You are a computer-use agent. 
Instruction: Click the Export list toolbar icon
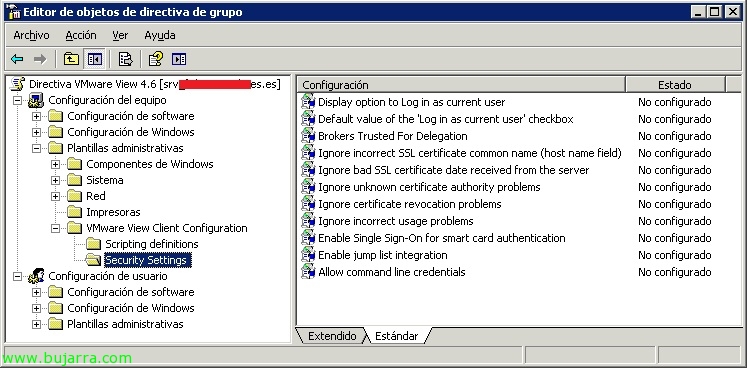125,59
